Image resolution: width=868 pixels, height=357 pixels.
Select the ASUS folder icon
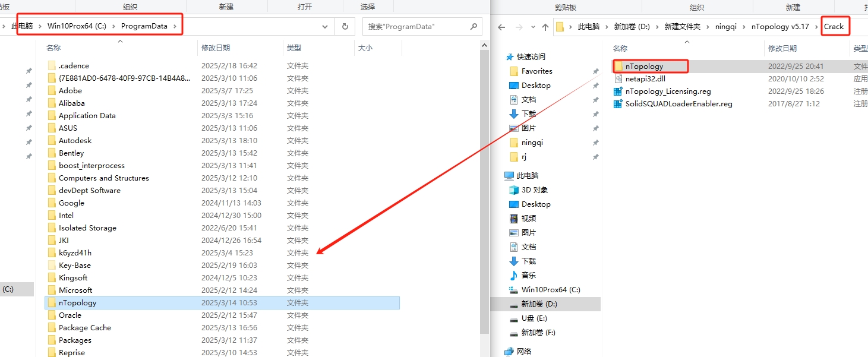click(52, 128)
